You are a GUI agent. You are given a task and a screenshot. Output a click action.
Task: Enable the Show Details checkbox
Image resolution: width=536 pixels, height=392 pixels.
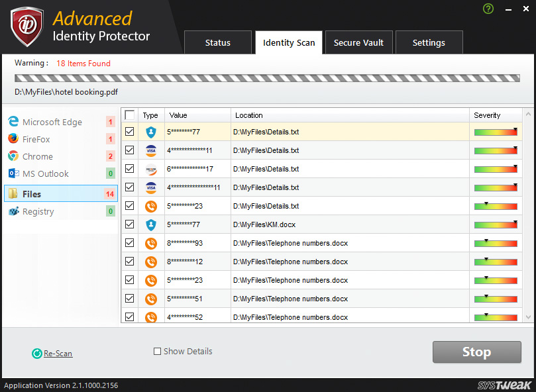(x=157, y=352)
